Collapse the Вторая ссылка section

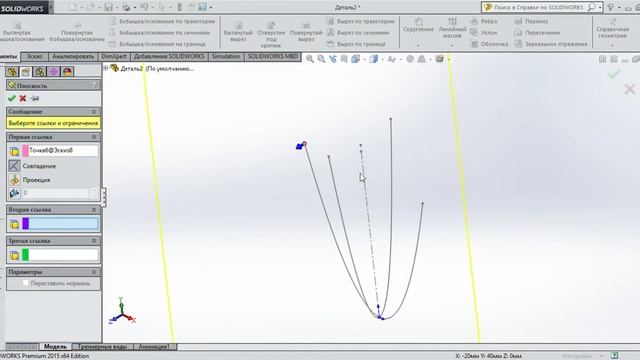[x=94, y=209]
